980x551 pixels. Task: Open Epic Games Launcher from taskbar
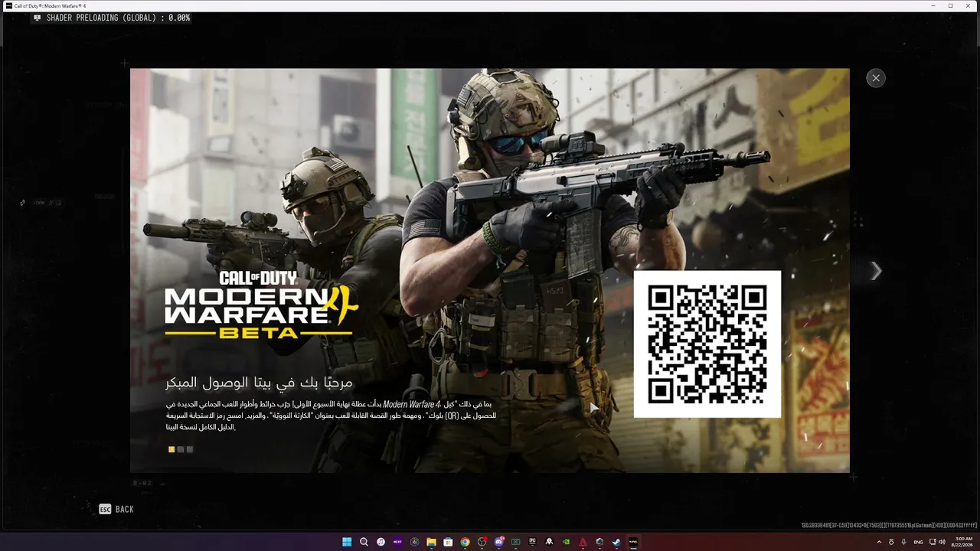(532, 542)
